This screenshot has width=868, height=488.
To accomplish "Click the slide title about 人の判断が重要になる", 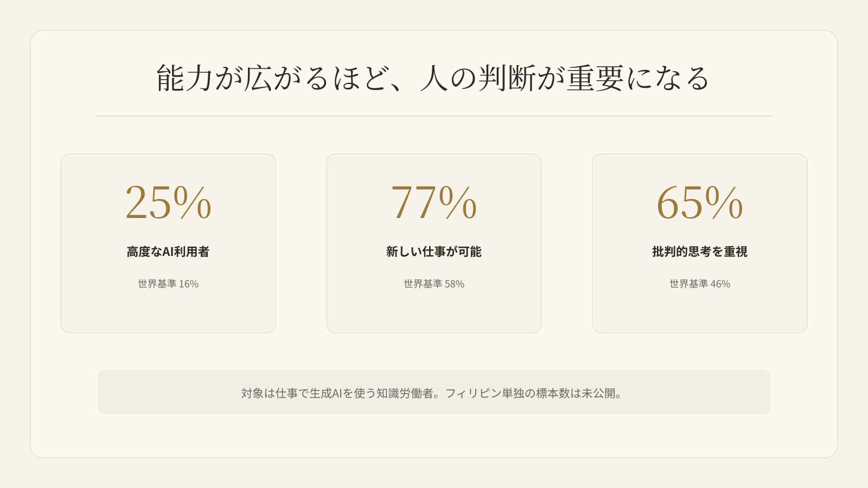I will point(433,78).
